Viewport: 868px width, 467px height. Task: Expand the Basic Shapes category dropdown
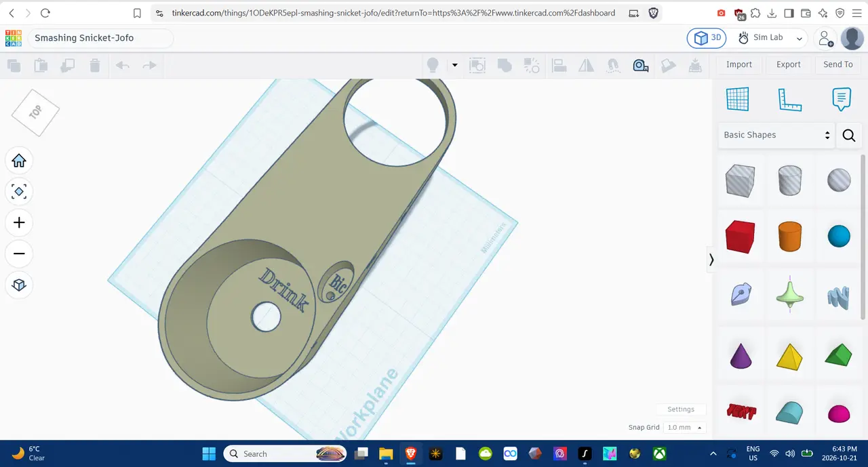776,135
